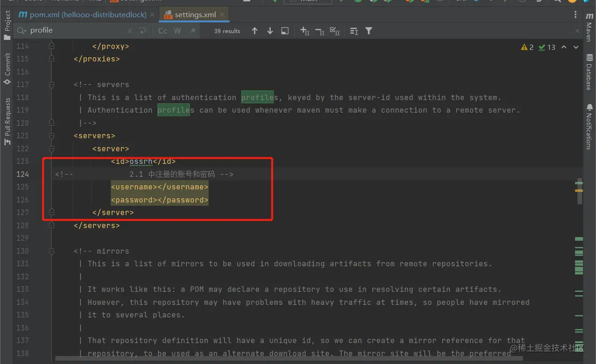Image resolution: width=596 pixels, height=364 pixels.
Task: Open the Maven tool window
Action: pos(589,27)
